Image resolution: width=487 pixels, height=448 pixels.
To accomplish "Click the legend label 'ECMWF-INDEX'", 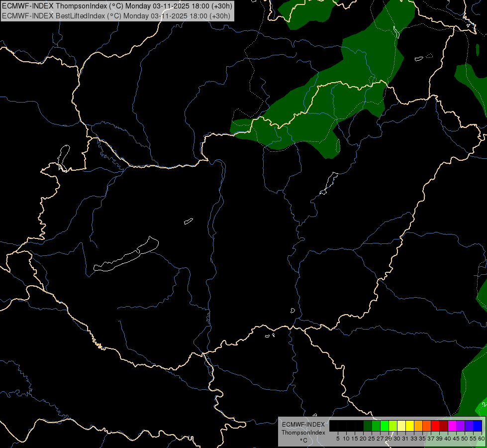I will [x=303, y=425].
